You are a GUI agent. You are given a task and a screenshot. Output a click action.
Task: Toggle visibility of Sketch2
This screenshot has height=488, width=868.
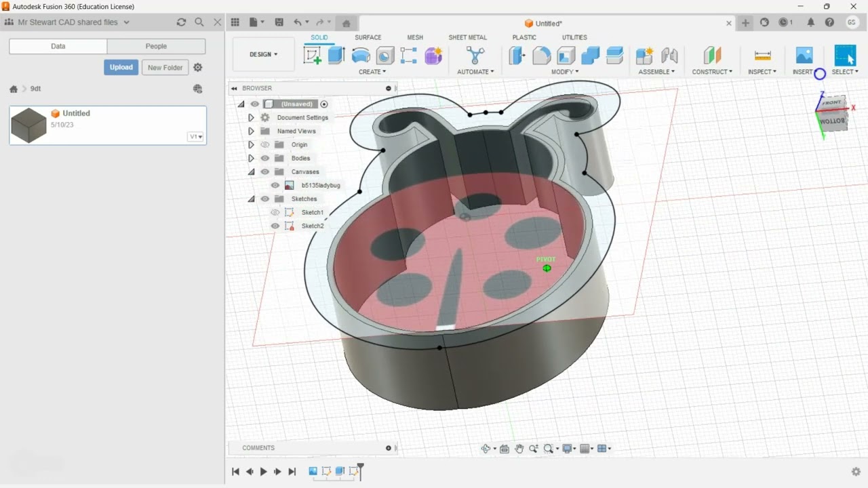click(x=275, y=226)
